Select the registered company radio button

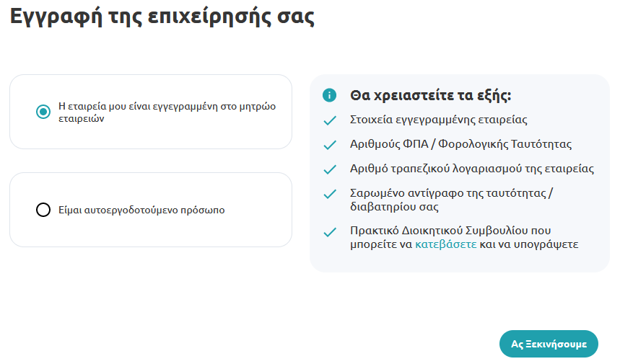tap(43, 112)
